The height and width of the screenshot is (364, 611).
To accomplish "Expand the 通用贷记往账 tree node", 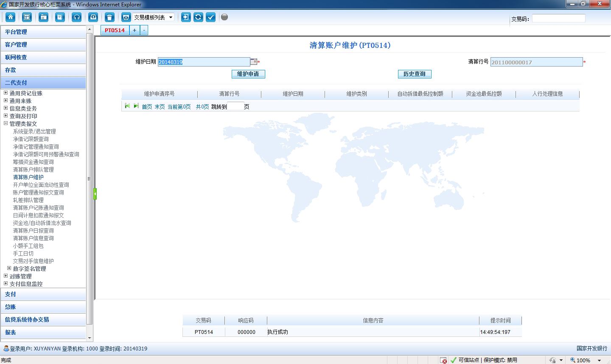I will (x=6, y=93).
